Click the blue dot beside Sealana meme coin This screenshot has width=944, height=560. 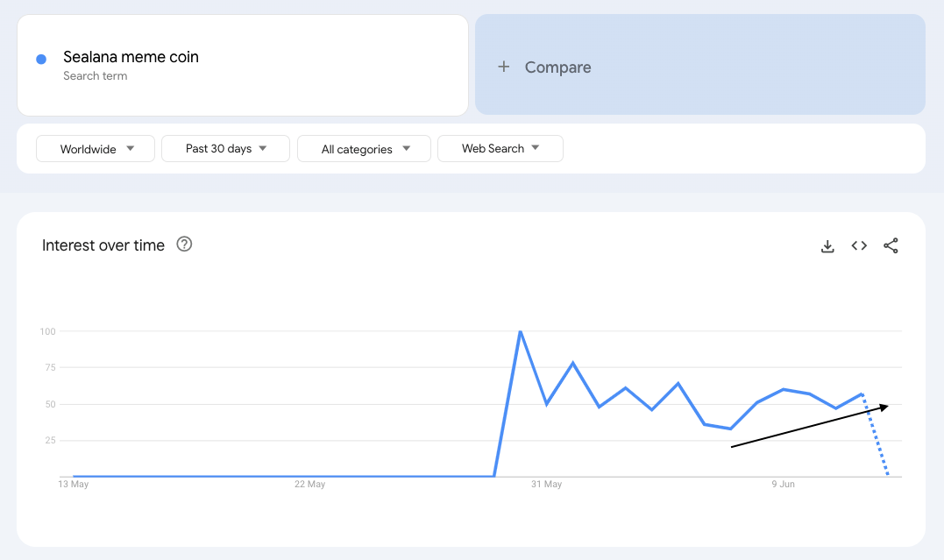pyautogui.click(x=41, y=59)
